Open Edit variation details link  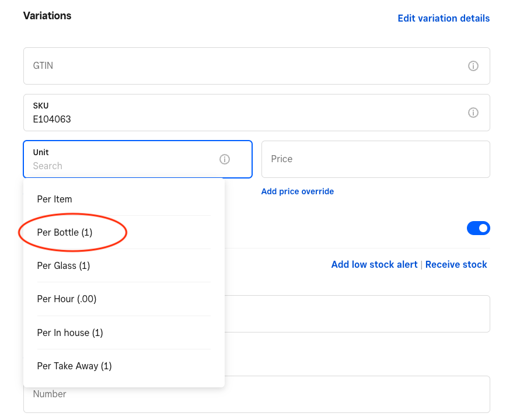pyautogui.click(x=444, y=18)
